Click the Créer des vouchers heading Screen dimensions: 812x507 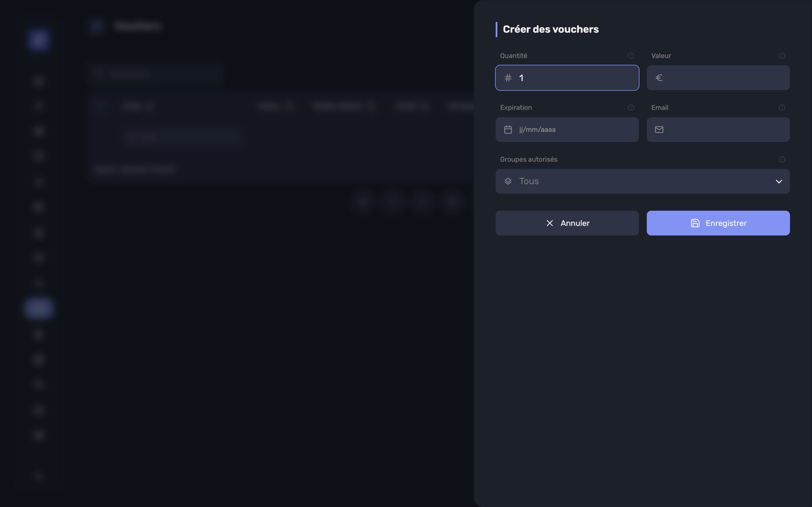pyautogui.click(x=551, y=30)
